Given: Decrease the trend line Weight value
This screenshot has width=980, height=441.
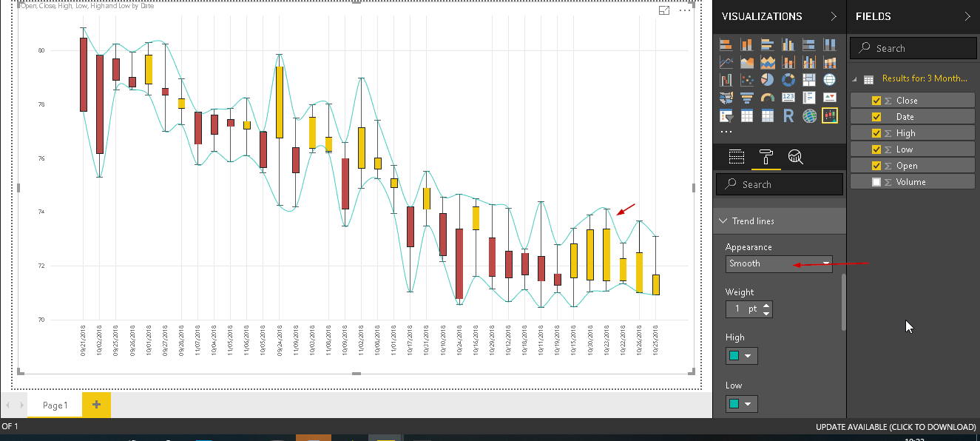Looking at the screenshot, I should click(766, 313).
